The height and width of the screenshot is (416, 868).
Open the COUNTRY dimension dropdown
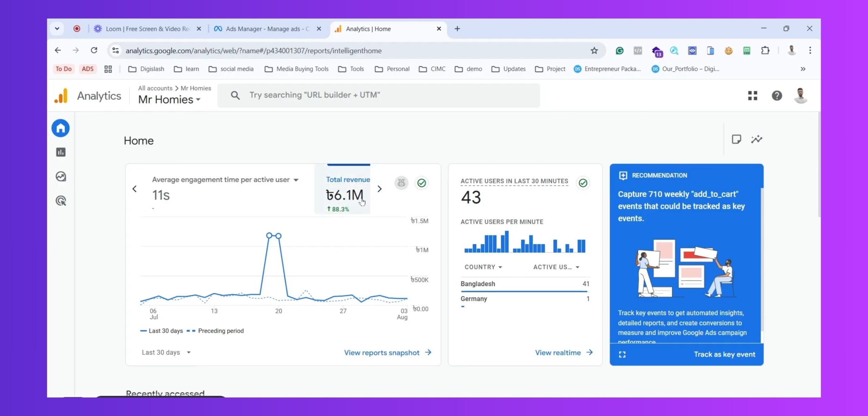tap(483, 267)
